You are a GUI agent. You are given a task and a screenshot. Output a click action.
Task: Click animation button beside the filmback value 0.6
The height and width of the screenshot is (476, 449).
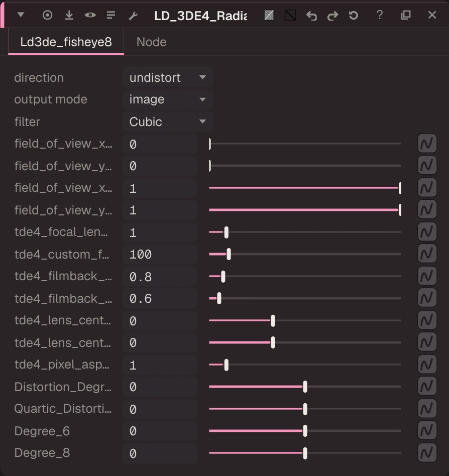point(427,298)
